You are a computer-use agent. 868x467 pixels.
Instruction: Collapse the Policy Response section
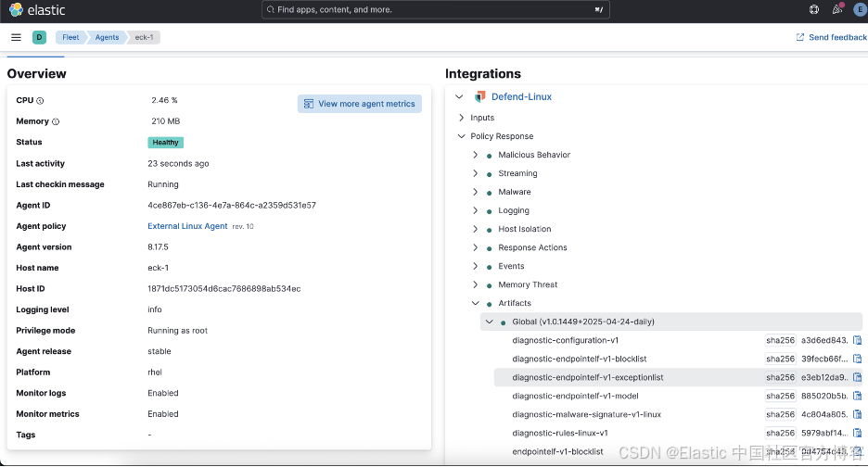[x=461, y=136]
